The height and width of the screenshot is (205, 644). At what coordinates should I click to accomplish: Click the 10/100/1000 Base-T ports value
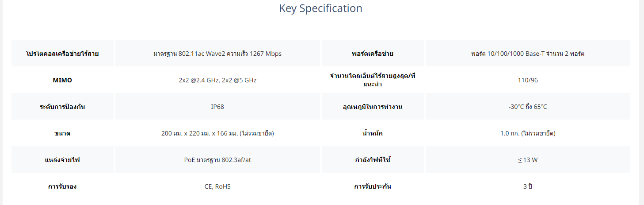(528, 54)
